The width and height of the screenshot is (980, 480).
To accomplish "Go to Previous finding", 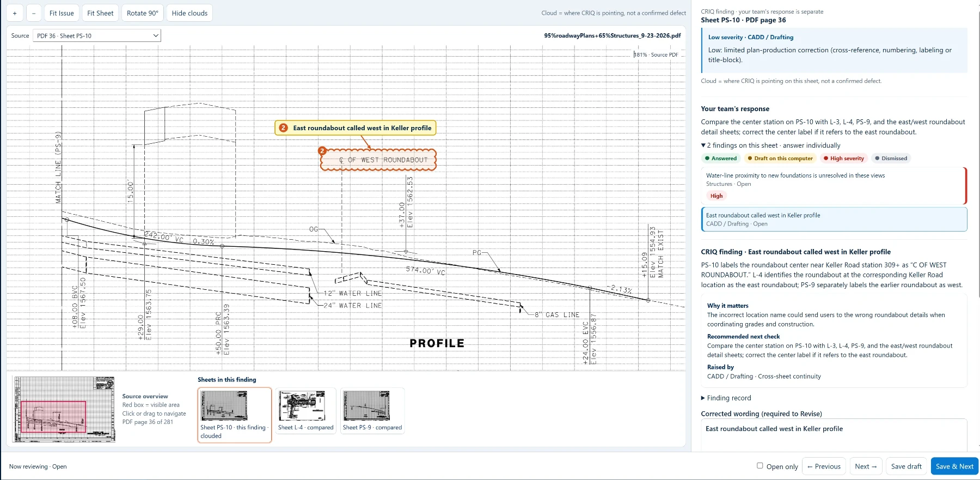I will click(x=824, y=466).
